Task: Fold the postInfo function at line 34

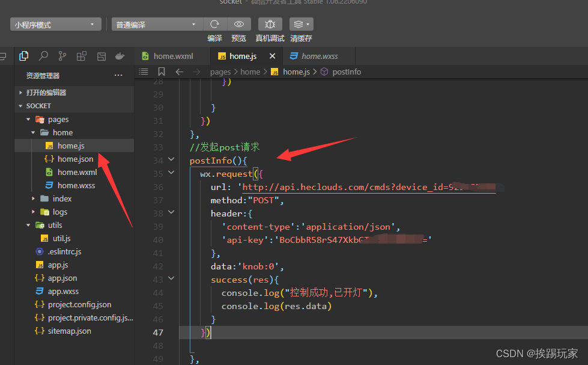Action: (171, 159)
